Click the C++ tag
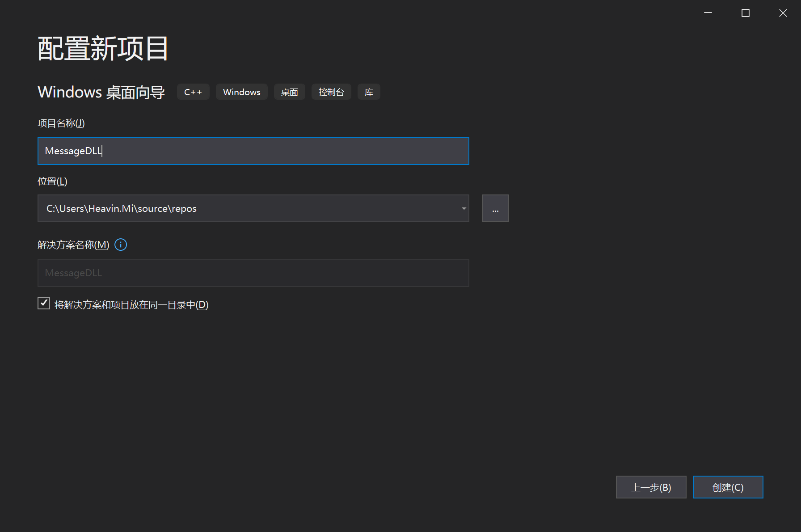 click(x=193, y=92)
